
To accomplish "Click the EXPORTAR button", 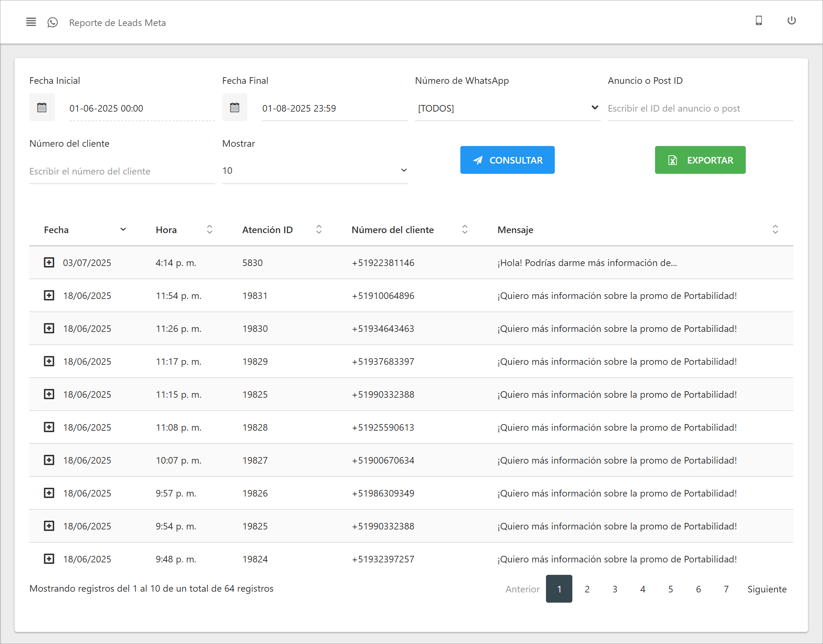I will click(x=700, y=160).
